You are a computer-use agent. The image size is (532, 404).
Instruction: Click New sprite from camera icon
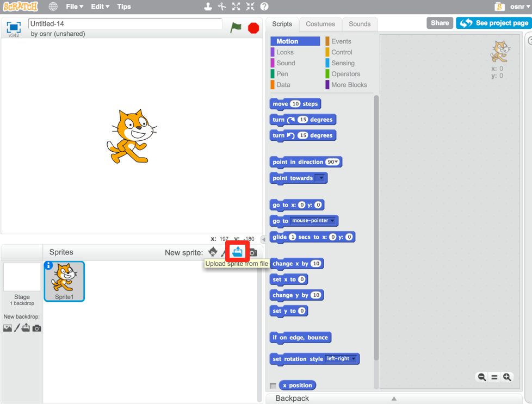(x=253, y=253)
